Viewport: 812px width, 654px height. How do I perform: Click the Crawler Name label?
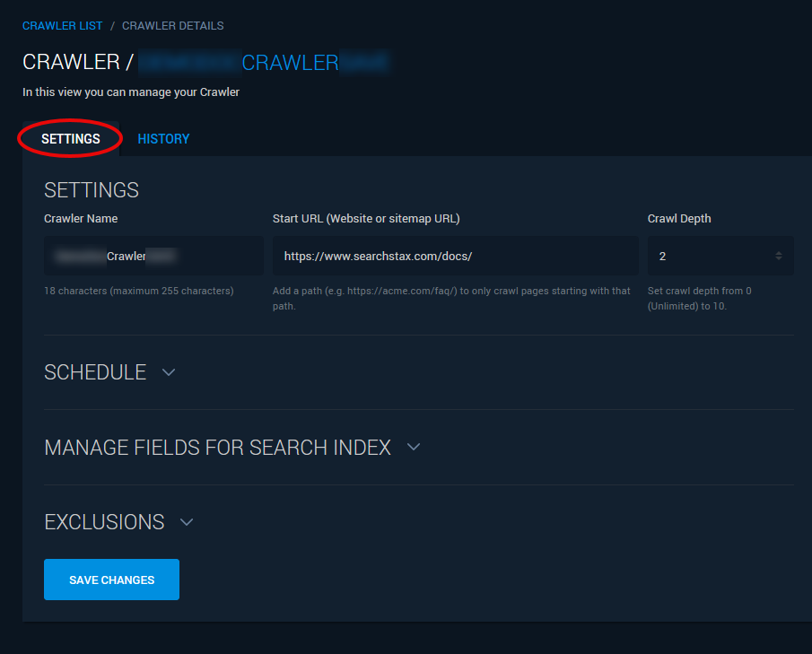pos(81,219)
